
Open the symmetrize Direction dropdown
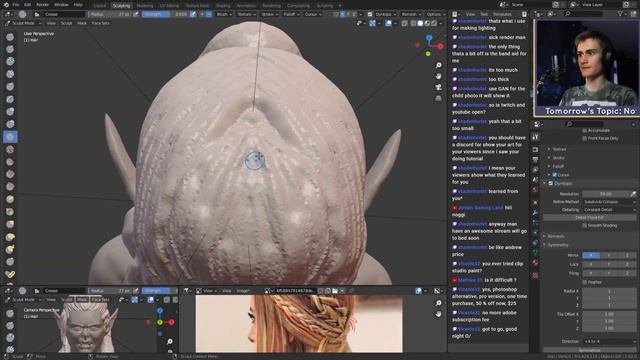click(x=609, y=341)
